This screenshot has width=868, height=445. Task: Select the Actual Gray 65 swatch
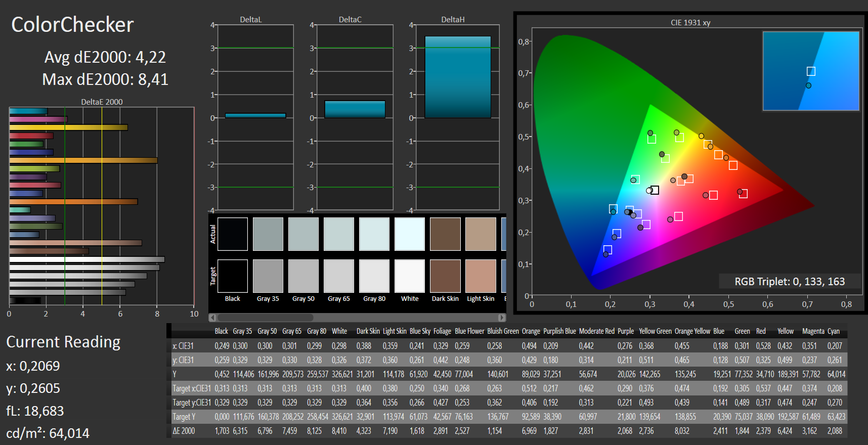click(339, 234)
